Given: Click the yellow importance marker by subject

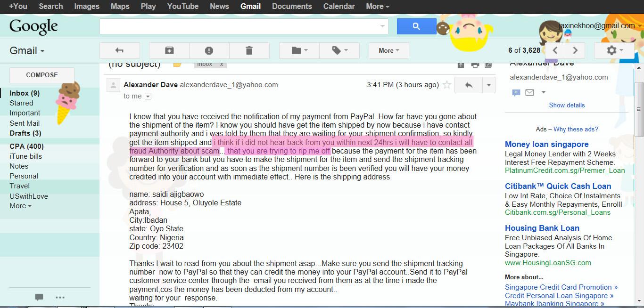Looking at the screenshot, I should click(x=177, y=64).
